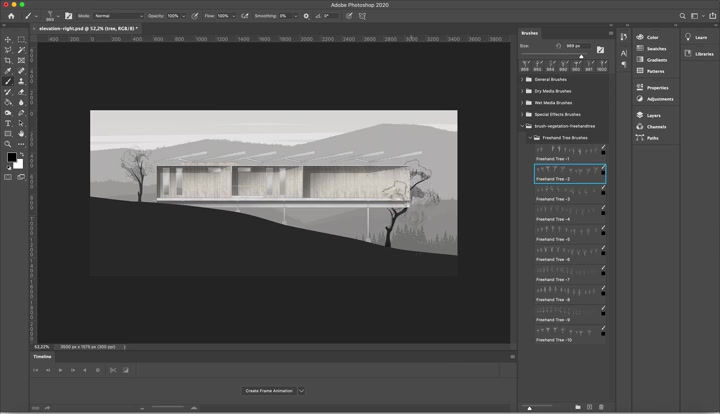This screenshot has width=720, height=414.
Task: Open the search icon at top right
Action: pos(681,17)
